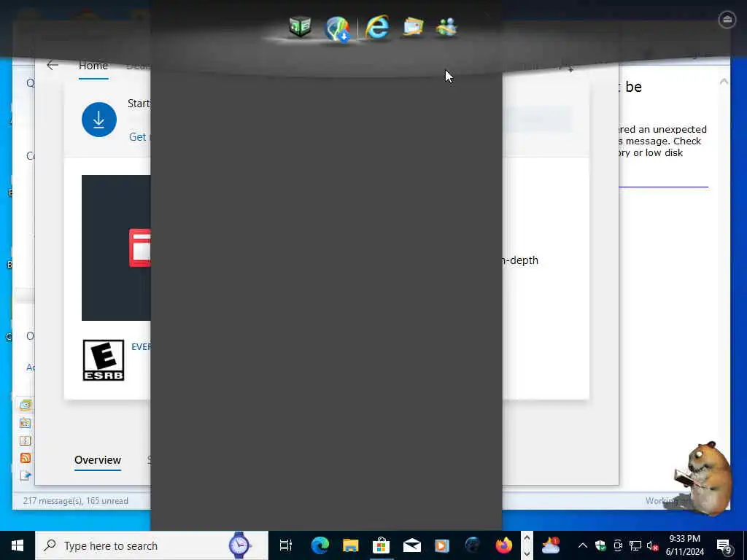Image resolution: width=747 pixels, height=560 pixels.
Task: Switch to the Overview tab
Action: [98, 460]
